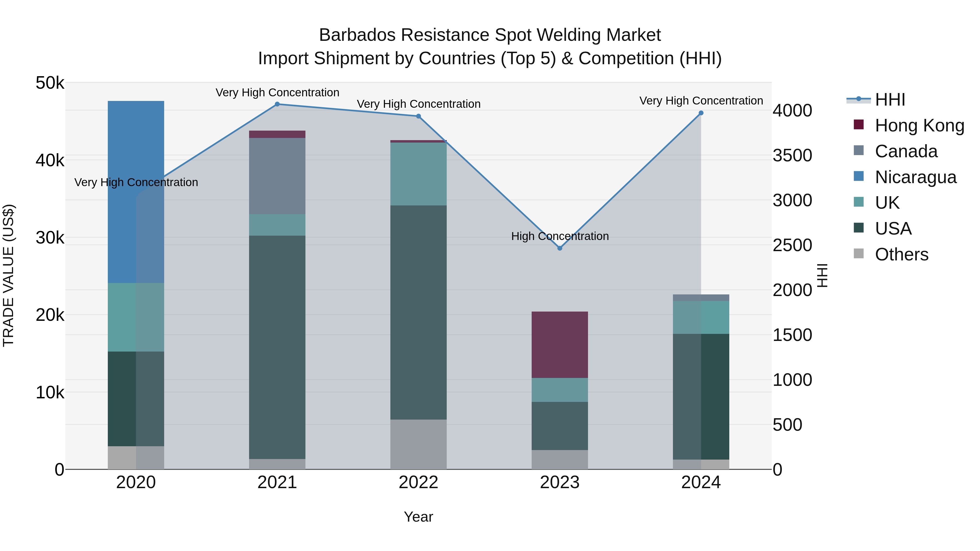This screenshot has height=551, width=980.
Task: Click the 'High Concentration' annotation at 2023
Action: pos(560,236)
